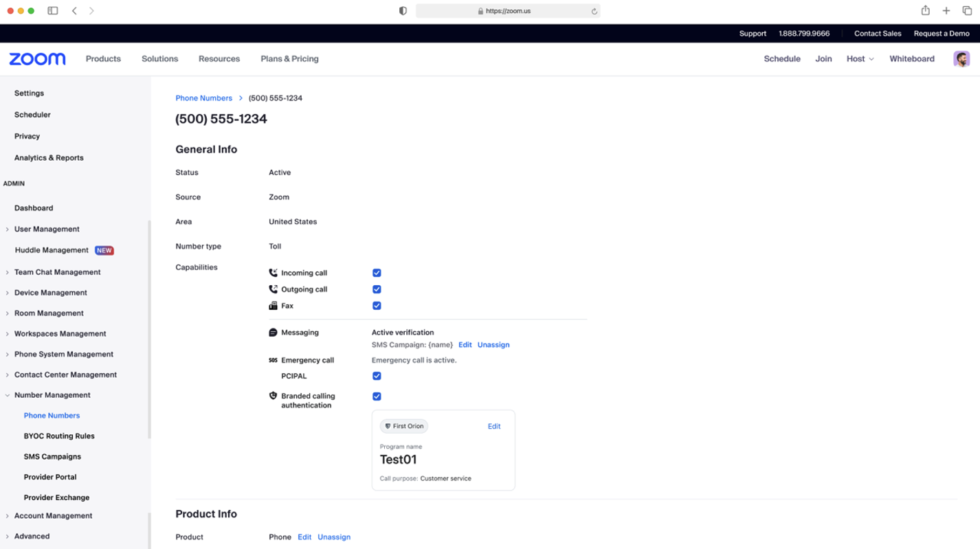Viewport: 980px width, 549px height.
Task: Edit the First Orion program card
Action: click(x=494, y=427)
